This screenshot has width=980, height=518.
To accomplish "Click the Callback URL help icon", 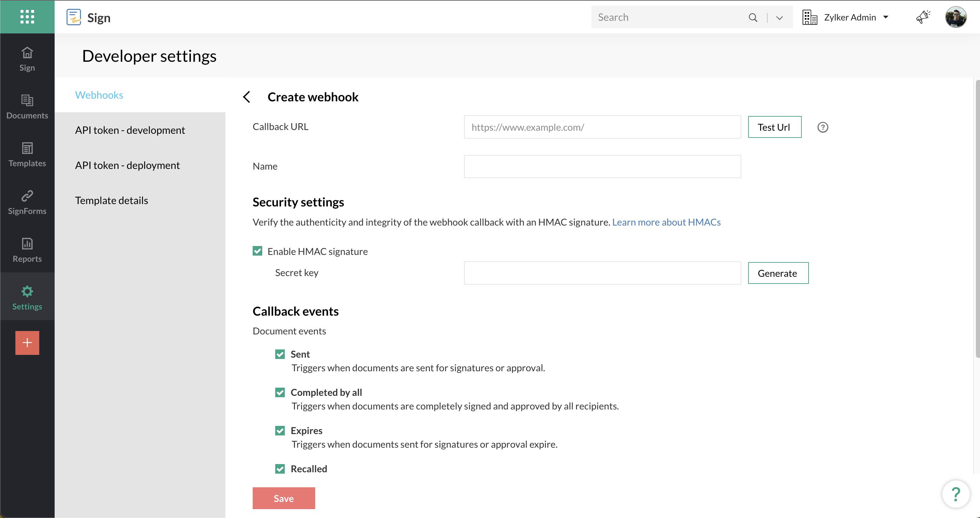I will pyautogui.click(x=823, y=127).
